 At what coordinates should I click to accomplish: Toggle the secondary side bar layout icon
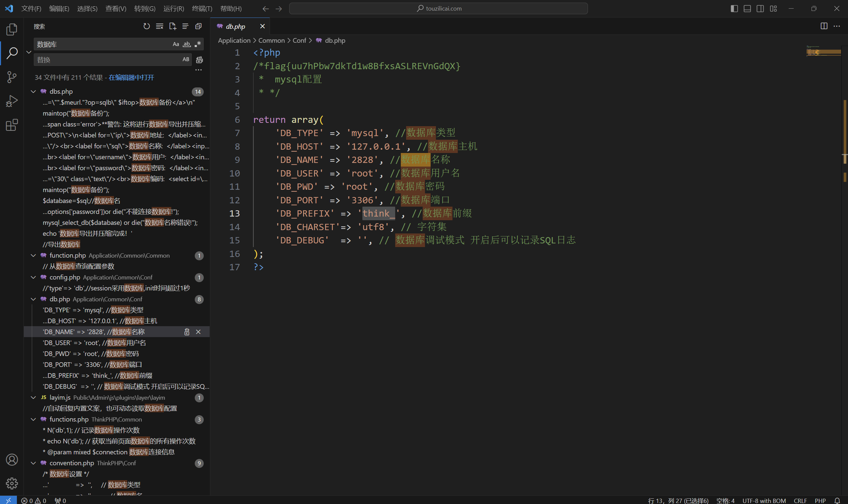tap(760, 9)
